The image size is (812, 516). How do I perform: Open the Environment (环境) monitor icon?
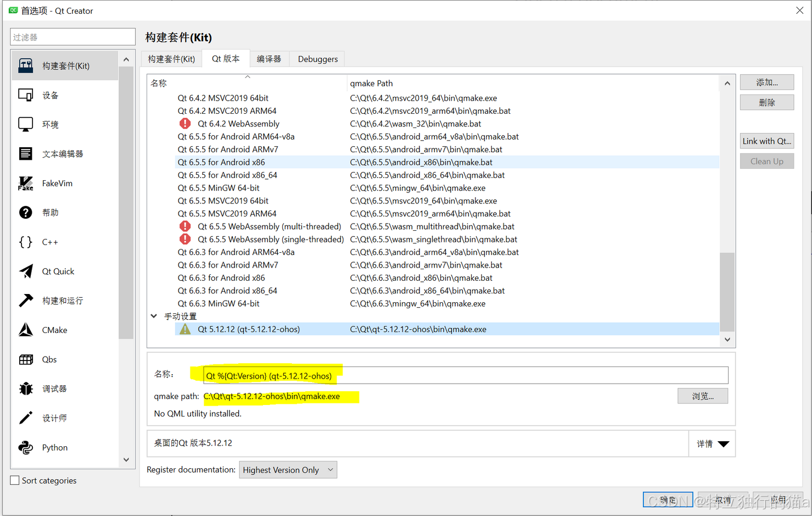tap(26, 124)
